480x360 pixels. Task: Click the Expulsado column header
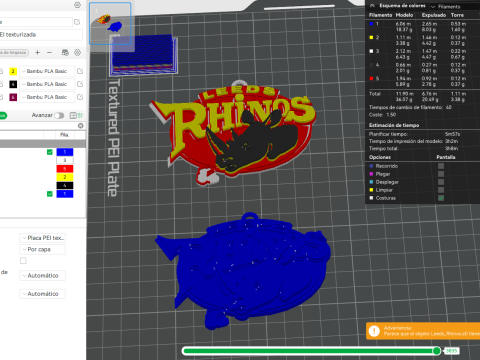[434, 15]
